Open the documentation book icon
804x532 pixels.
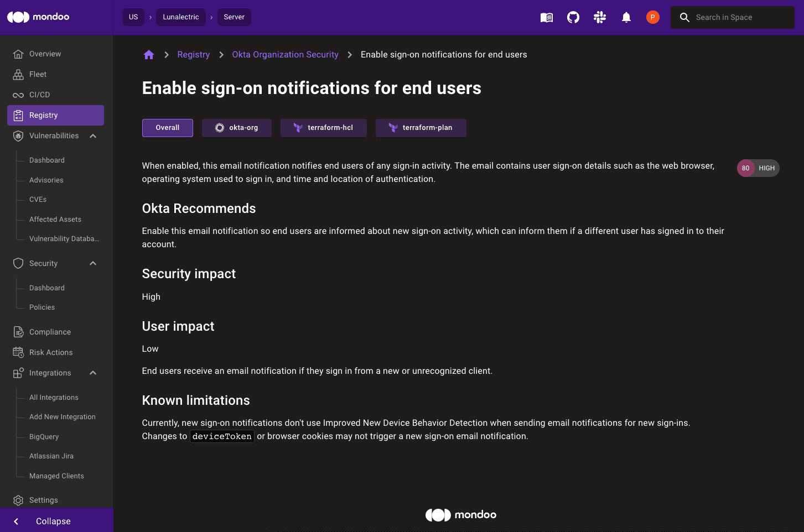tap(546, 18)
